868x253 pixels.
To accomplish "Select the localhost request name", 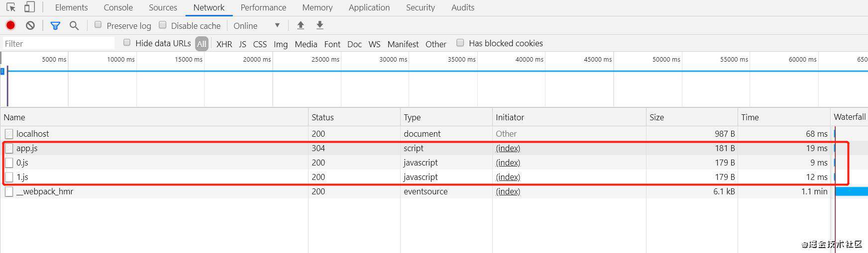I will (x=32, y=134).
